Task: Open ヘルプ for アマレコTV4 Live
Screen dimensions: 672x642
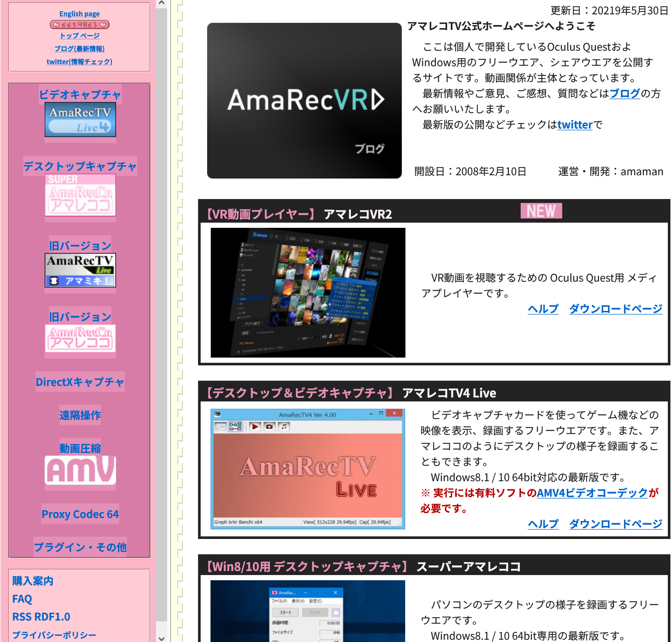Action: [x=543, y=524]
